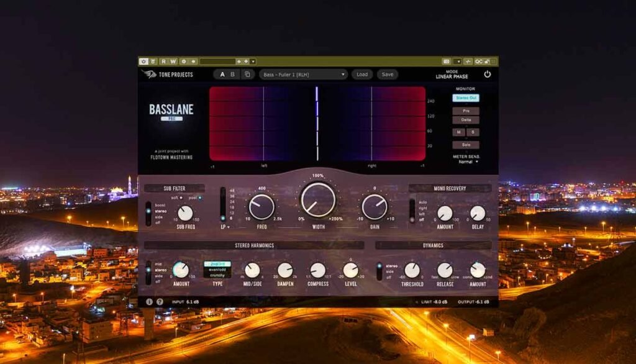Open the LP filter type dropdown
The image size is (636, 364).
coord(225,227)
